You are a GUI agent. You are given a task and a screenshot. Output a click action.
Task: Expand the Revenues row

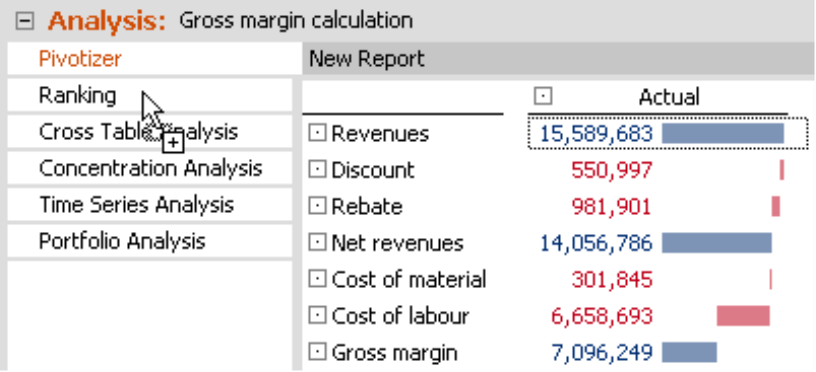click(x=317, y=133)
